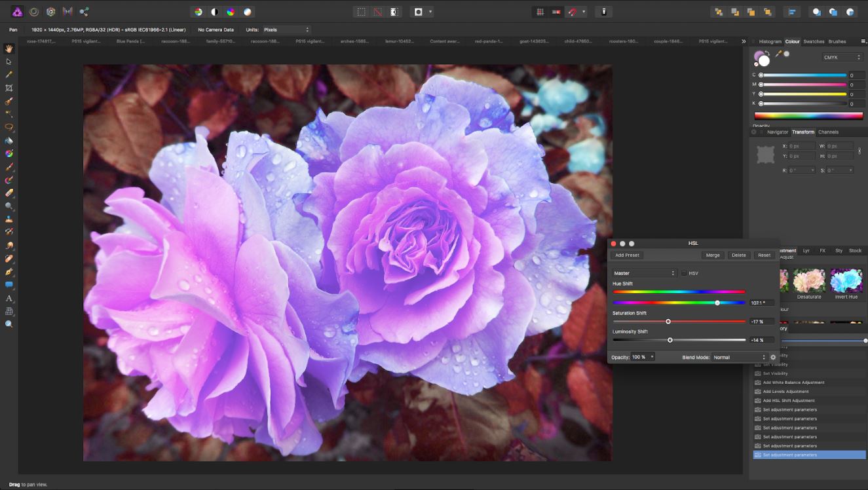
Task: Select the Zoom tool in tool panel
Action: (x=9, y=324)
